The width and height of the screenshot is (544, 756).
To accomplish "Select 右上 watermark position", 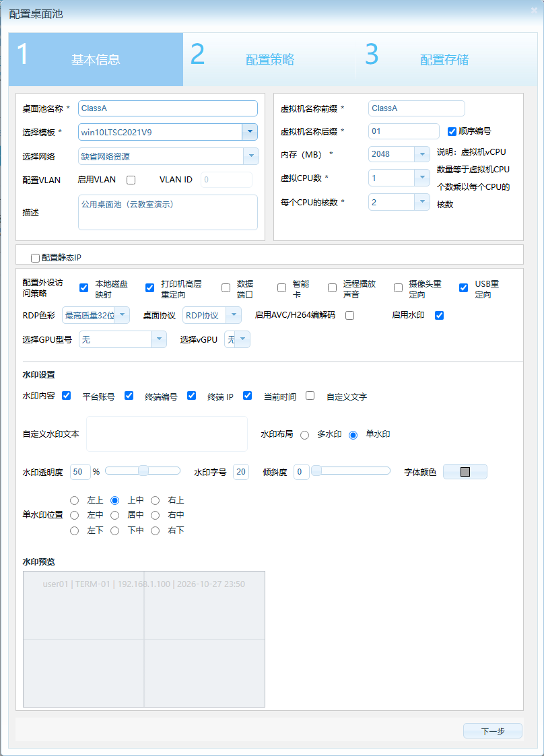I will [x=156, y=500].
